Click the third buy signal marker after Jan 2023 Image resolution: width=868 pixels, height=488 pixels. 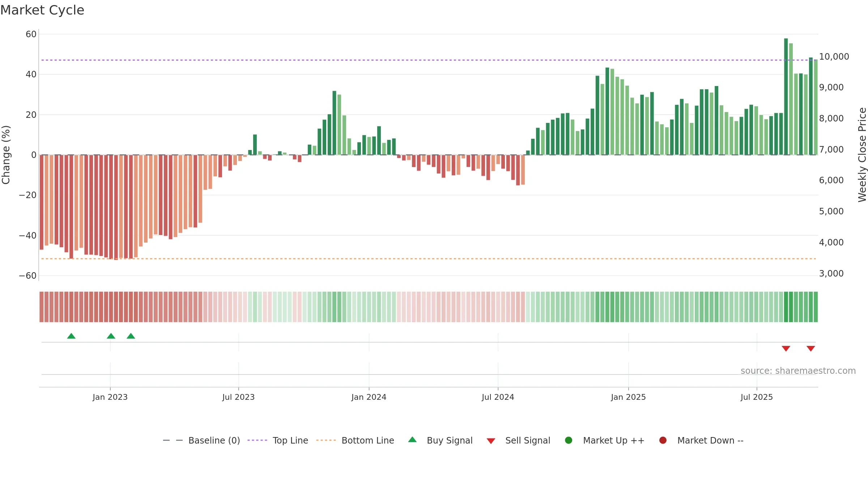click(131, 336)
